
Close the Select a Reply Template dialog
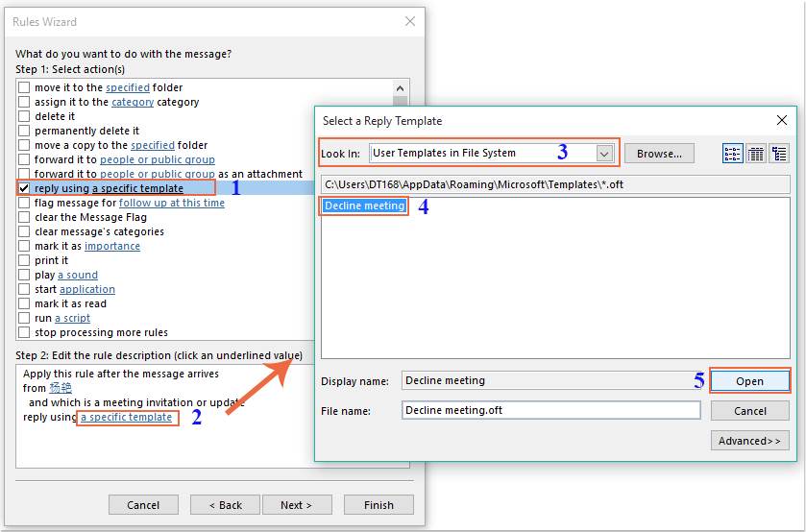coord(781,121)
